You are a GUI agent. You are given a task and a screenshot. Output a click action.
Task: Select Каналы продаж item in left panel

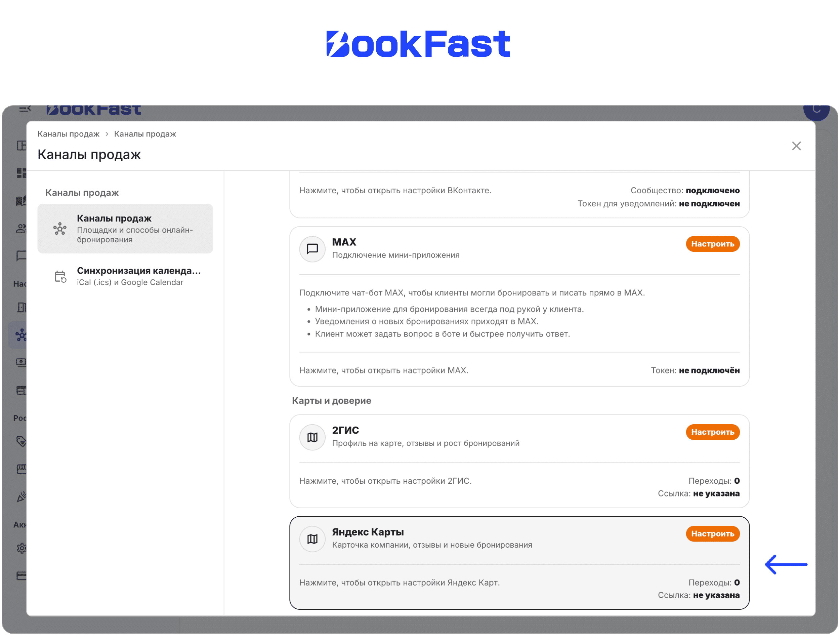click(x=125, y=228)
